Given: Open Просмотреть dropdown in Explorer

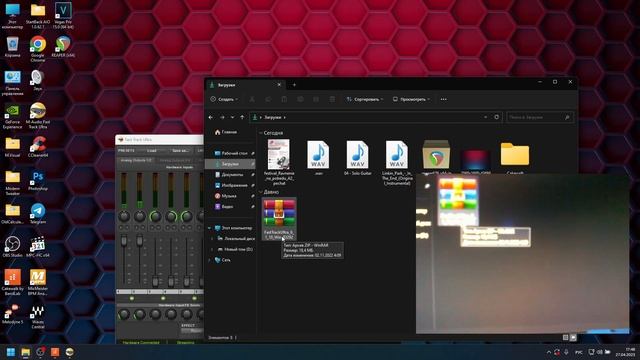Looking at the screenshot, I should tap(411, 99).
